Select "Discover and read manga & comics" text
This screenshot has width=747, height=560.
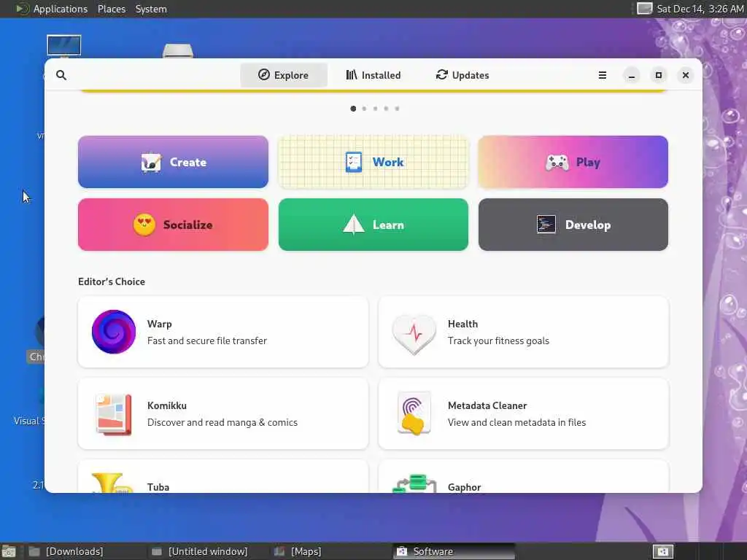pos(222,423)
